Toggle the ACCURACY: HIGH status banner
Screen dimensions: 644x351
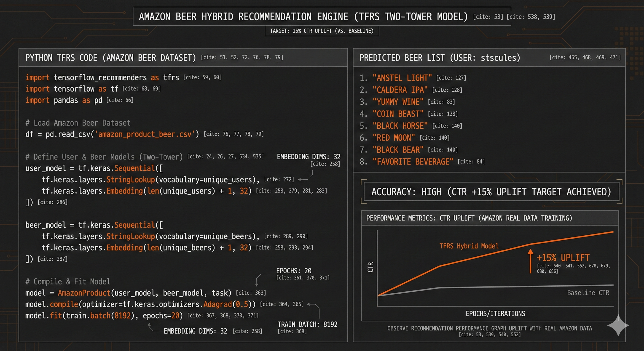pos(491,192)
